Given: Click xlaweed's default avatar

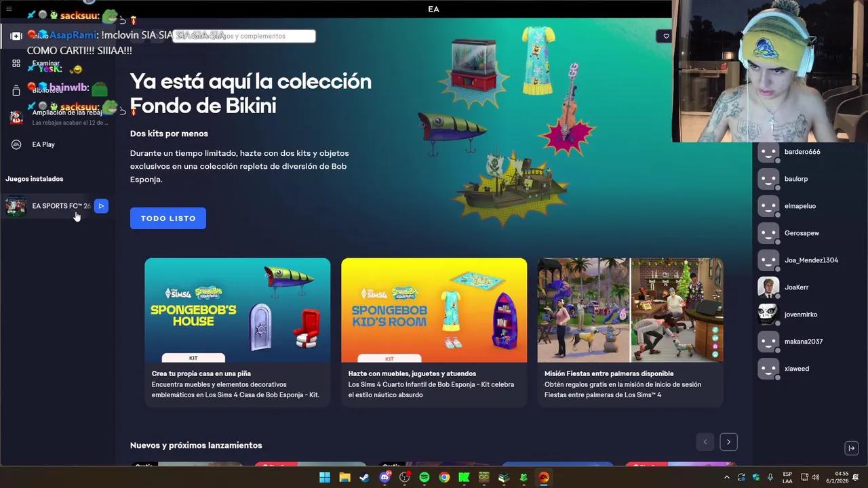Looking at the screenshot, I should pyautogui.click(x=768, y=369).
